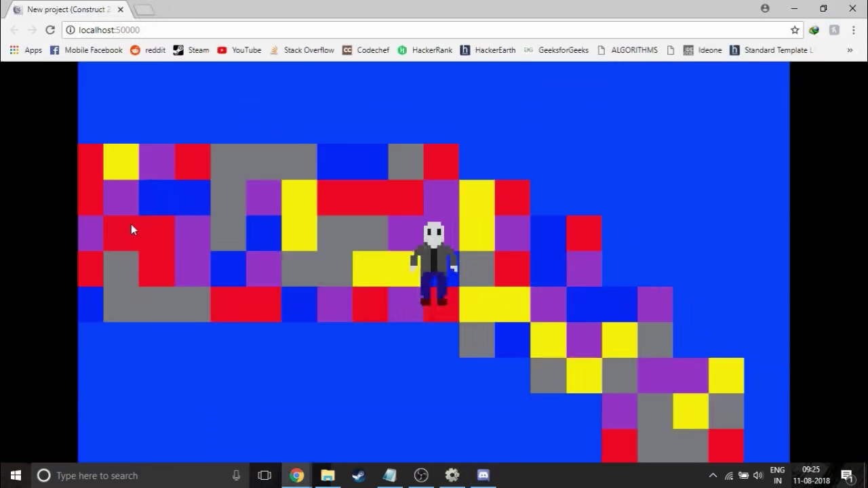The image size is (868, 488).
Task: Close the New project (Construct 2) tab
Action: point(122,9)
